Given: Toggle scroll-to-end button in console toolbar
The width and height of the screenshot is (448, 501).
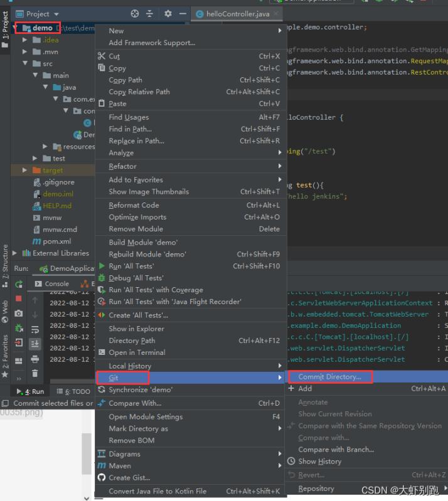Looking at the screenshot, I should coord(35,344).
